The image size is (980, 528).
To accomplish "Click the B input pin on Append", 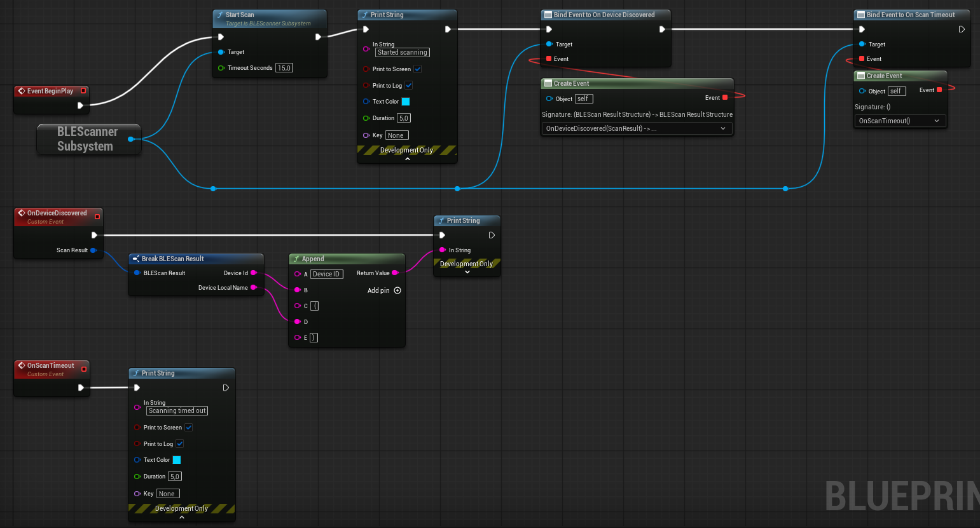I will (x=297, y=290).
